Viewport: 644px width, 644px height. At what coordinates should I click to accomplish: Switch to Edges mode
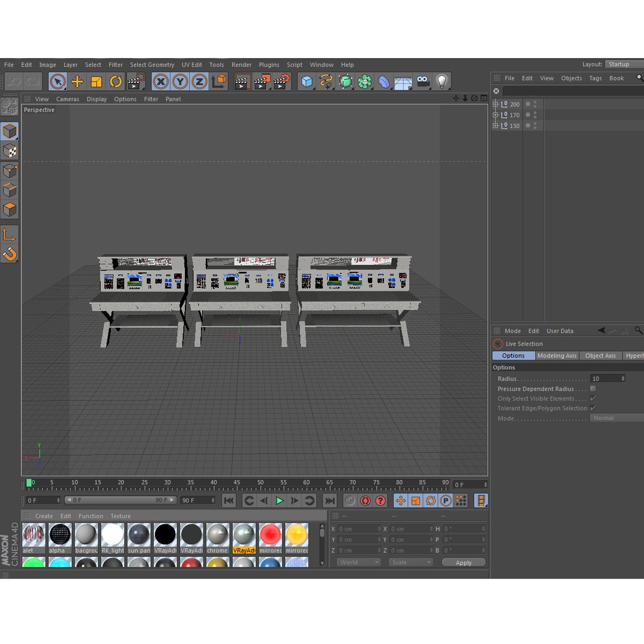[10, 190]
